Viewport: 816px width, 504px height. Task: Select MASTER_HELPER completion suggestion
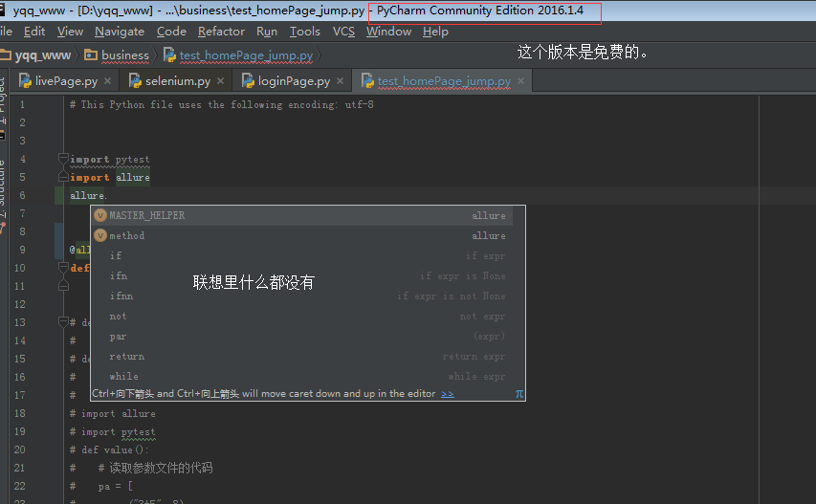point(302,215)
